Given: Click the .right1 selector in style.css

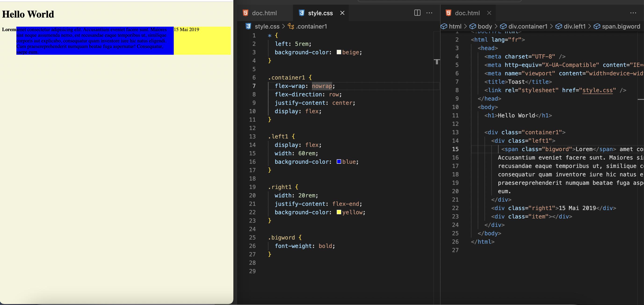Looking at the screenshot, I should pyautogui.click(x=280, y=187).
